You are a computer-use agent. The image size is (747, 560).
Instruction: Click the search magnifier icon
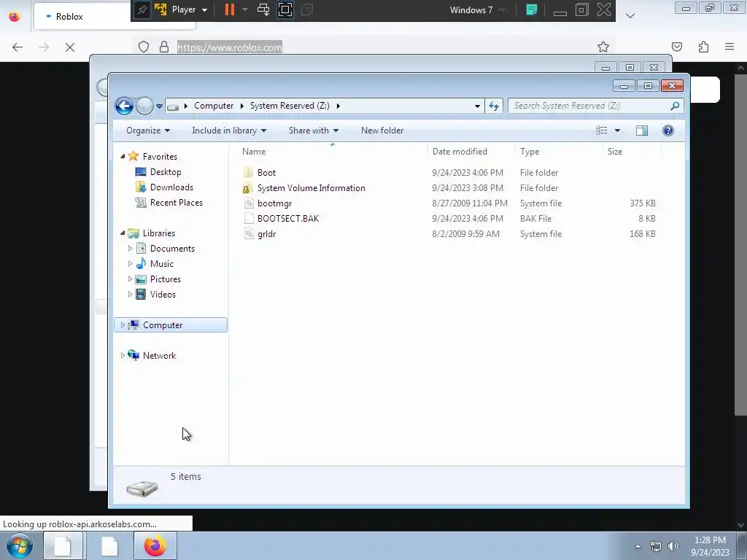tap(675, 106)
